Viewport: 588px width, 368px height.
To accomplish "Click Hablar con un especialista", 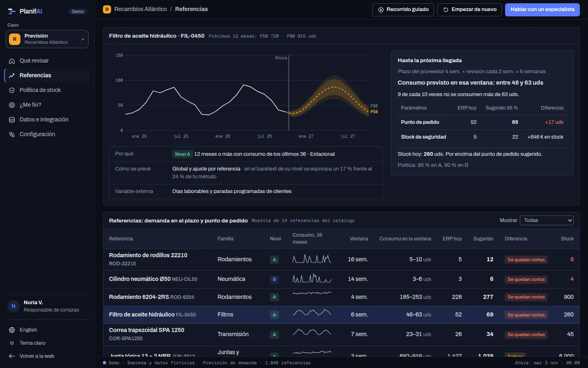I will [x=542, y=10].
